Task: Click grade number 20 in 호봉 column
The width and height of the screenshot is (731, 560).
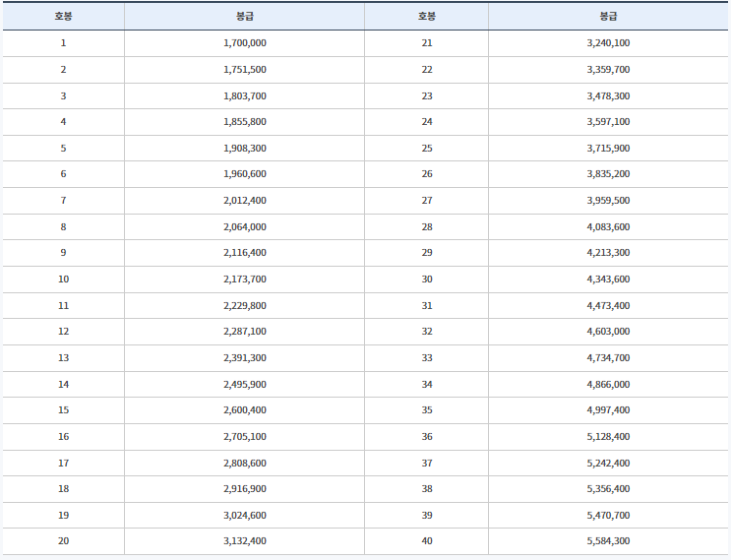Action: [63, 541]
